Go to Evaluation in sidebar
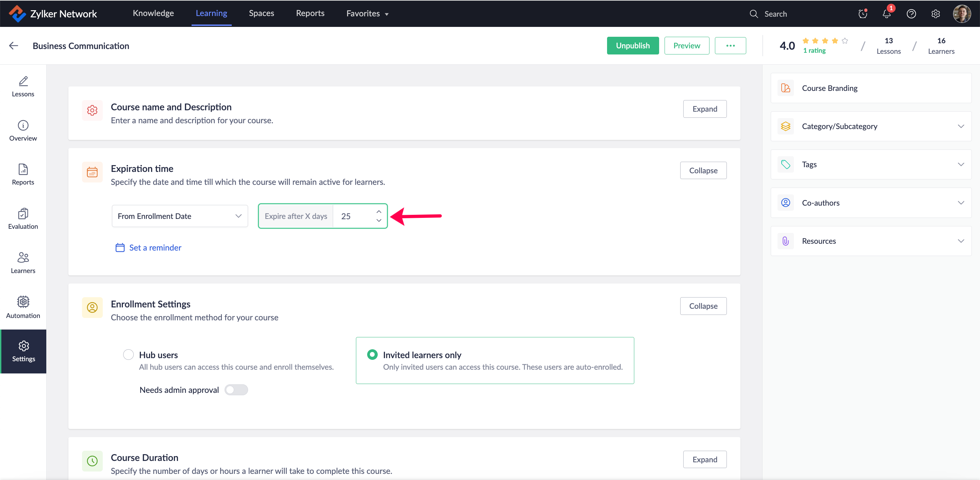This screenshot has width=980, height=480. [x=23, y=219]
